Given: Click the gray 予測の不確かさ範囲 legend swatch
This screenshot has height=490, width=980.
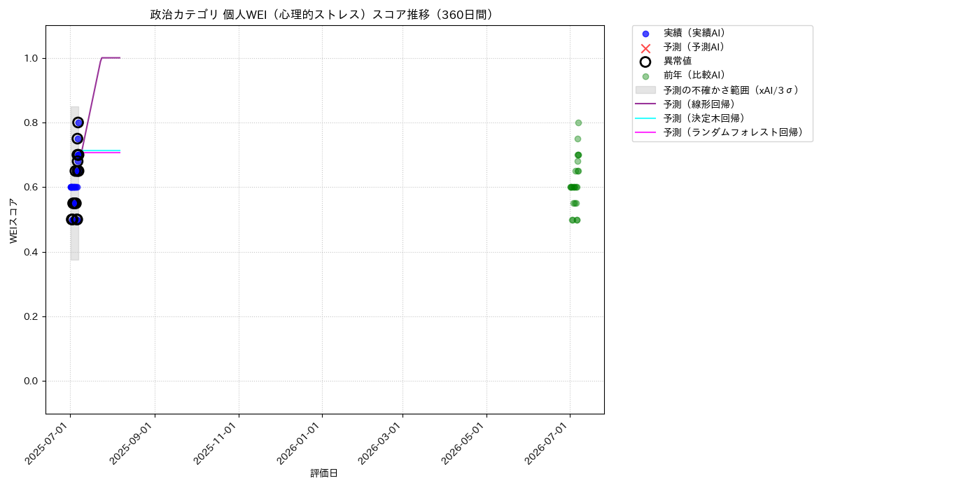Looking at the screenshot, I should pos(645,90).
